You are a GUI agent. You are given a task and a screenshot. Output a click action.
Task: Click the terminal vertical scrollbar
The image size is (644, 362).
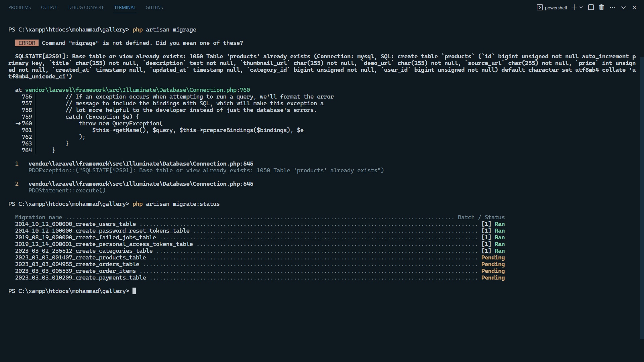click(642, 198)
